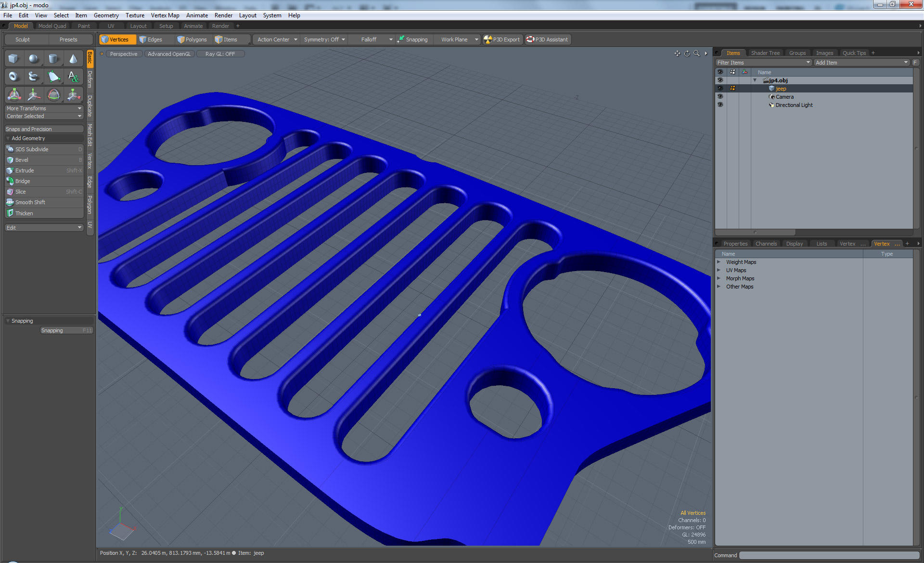Activate the Rotate transform tool
Image resolution: width=924 pixels, height=563 pixels.
[x=54, y=95]
